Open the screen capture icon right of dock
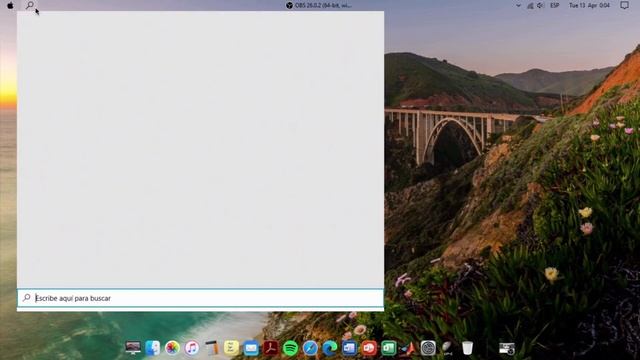This screenshot has height=360, width=640. click(x=507, y=348)
